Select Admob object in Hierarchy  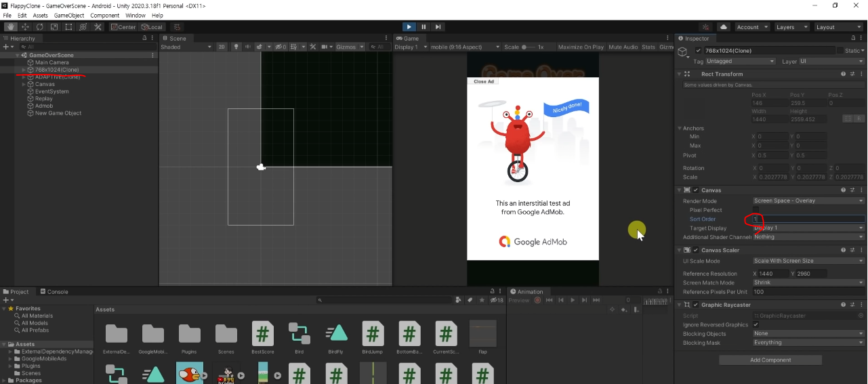44,106
